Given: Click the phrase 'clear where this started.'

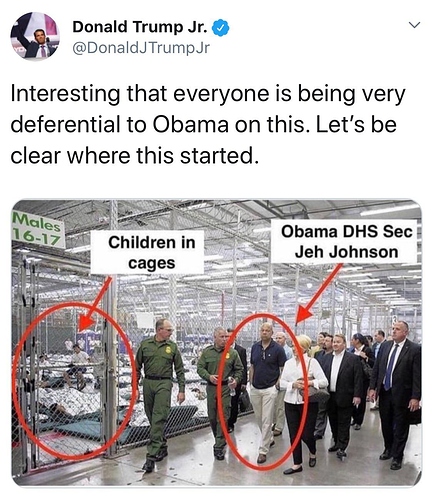Looking at the screenshot, I should click(135, 156).
